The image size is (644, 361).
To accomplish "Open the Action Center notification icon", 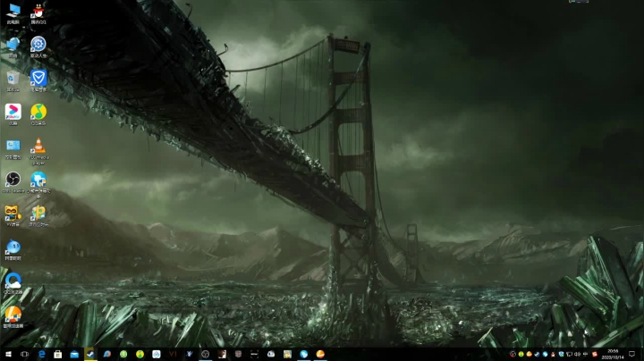I will click(631, 354).
